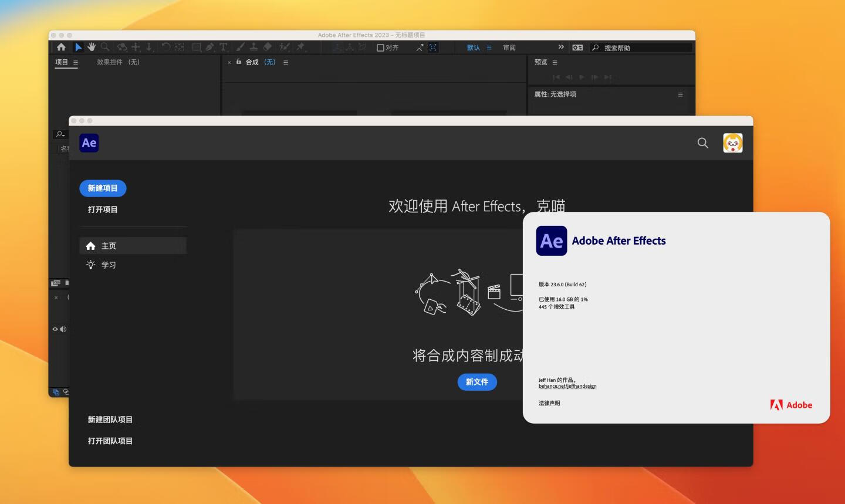Open the 预览 panel menu
This screenshot has width=845, height=504.
[x=555, y=62]
